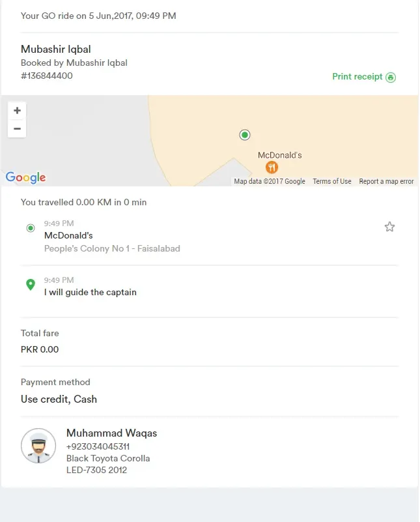The height and width of the screenshot is (522, 420).
Task: Open the map's Terms of Use link
Action: pos(331,181)
